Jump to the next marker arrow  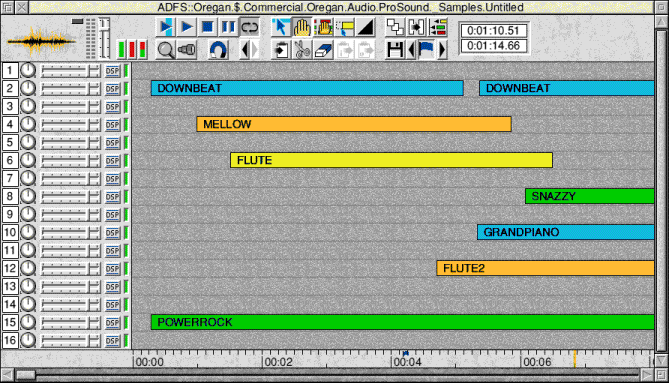pos(442,50)
